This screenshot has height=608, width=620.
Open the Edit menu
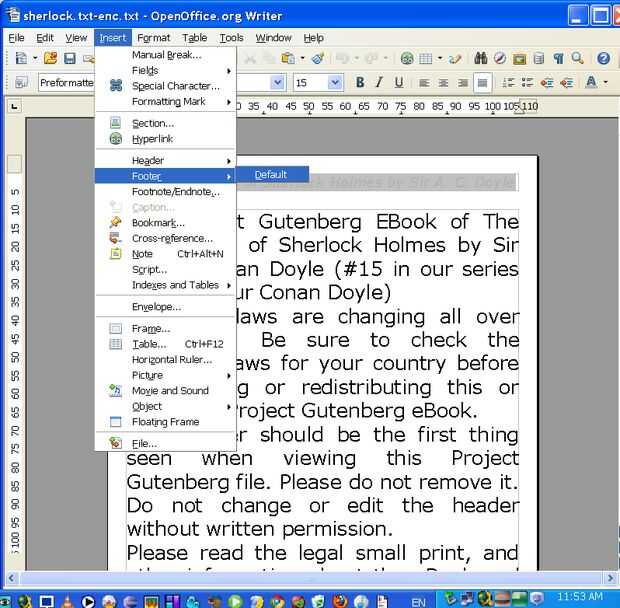pyautogui.click(x=45, y=38)
